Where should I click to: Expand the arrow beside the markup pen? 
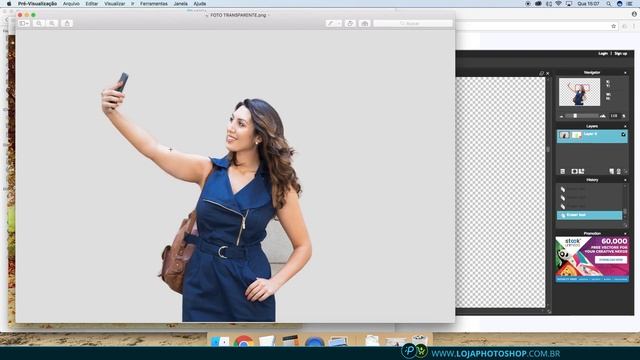[339, 24]
